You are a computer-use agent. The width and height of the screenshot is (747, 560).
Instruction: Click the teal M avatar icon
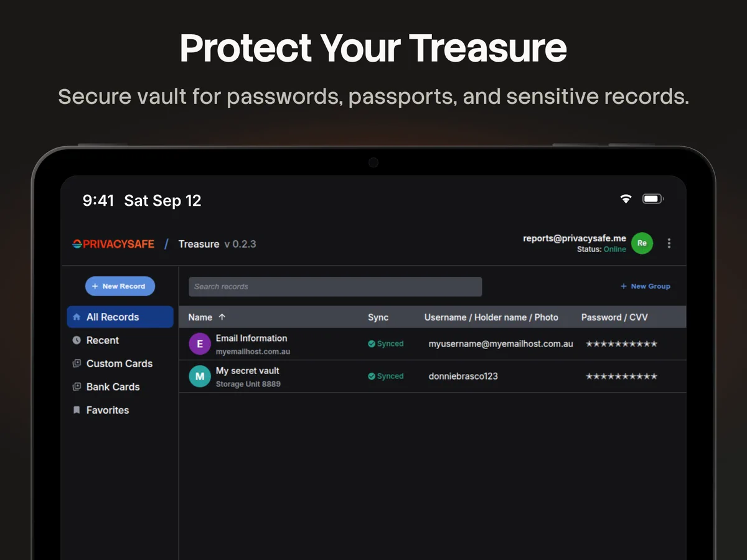(200, 376)
